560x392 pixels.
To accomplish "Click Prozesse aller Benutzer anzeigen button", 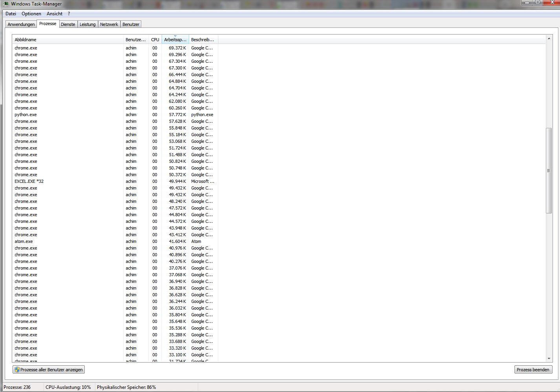I will [x=49, y=370].
